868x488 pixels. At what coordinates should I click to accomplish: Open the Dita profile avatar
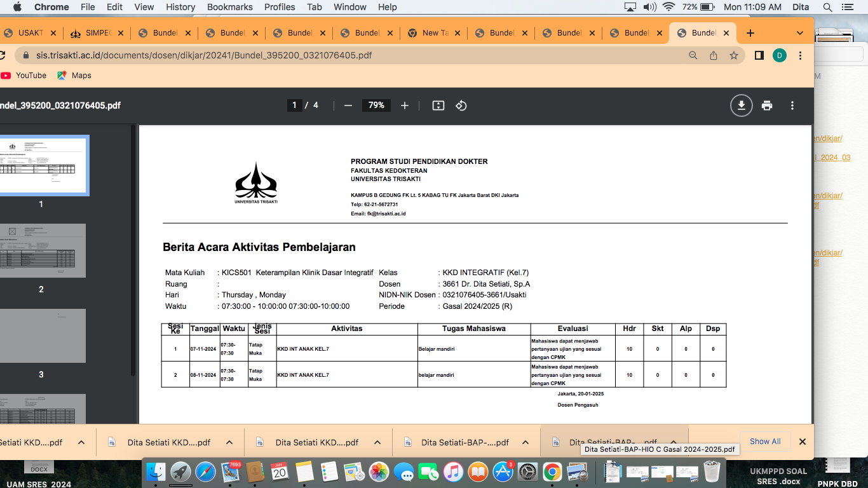coord(780,55)
